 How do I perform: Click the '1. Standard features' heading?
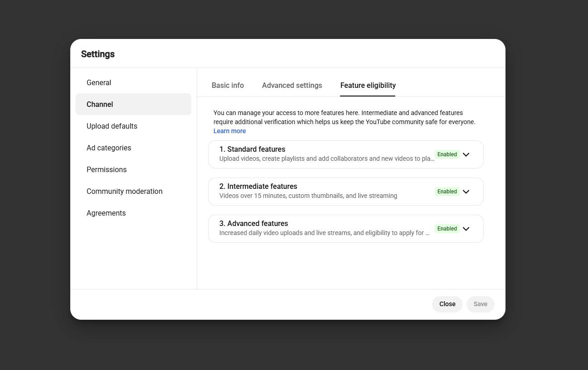coord(253,149)
